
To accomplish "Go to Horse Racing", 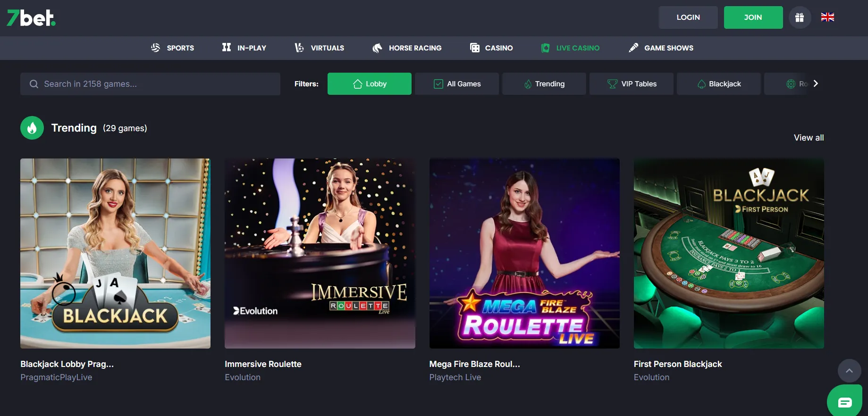I will pyautogui.click(x=407, y=48).
